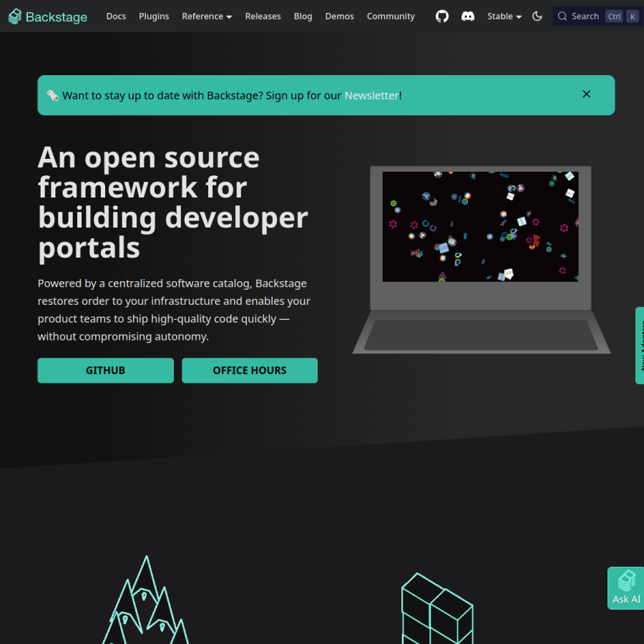
Task: Expand the Reference dropdown menu
Action: coord(207,16)
